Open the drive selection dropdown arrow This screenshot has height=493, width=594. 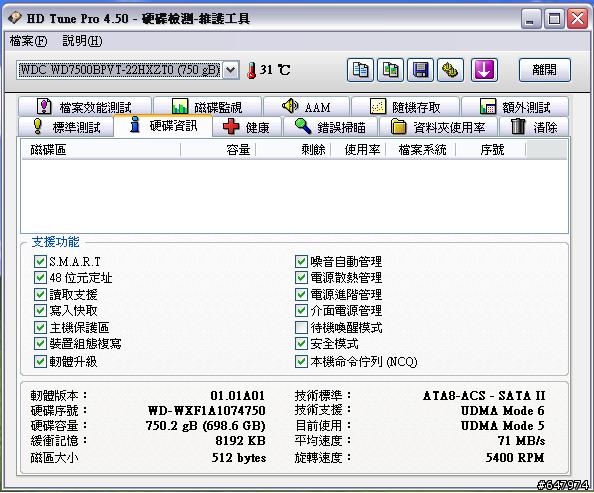coord(231,70)
